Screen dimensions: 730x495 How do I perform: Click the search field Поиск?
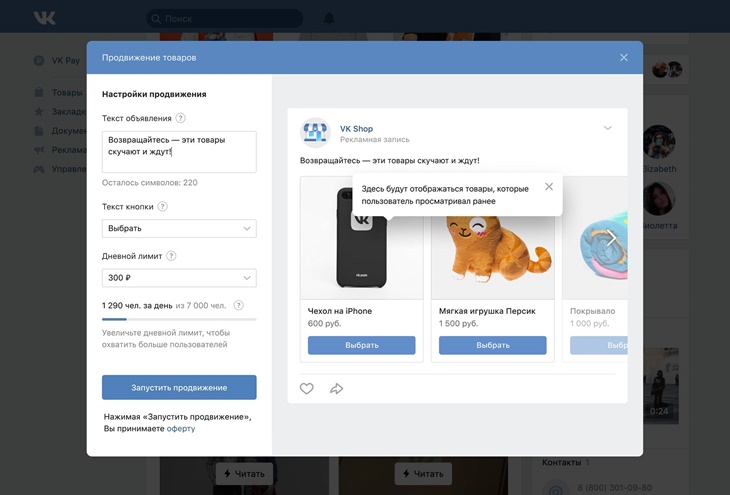(x=224, y=19)
